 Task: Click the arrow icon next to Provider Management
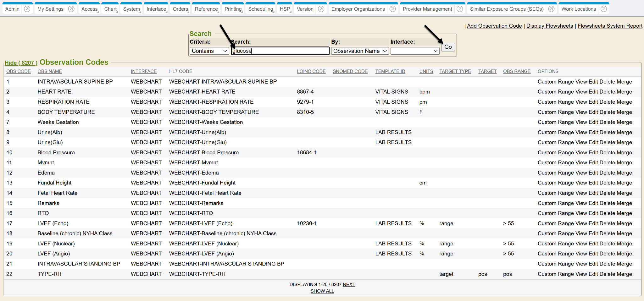coord(460,9)
